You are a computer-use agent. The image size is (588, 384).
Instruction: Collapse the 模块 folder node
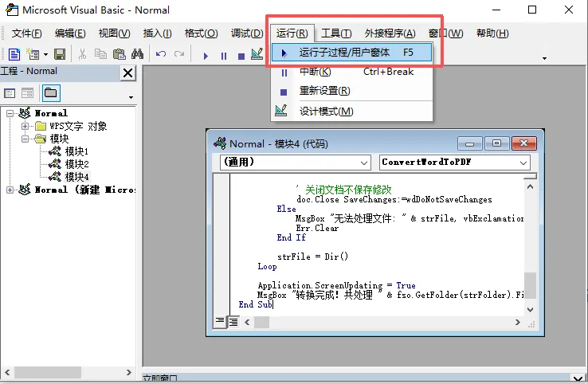[x=25, y=139]
